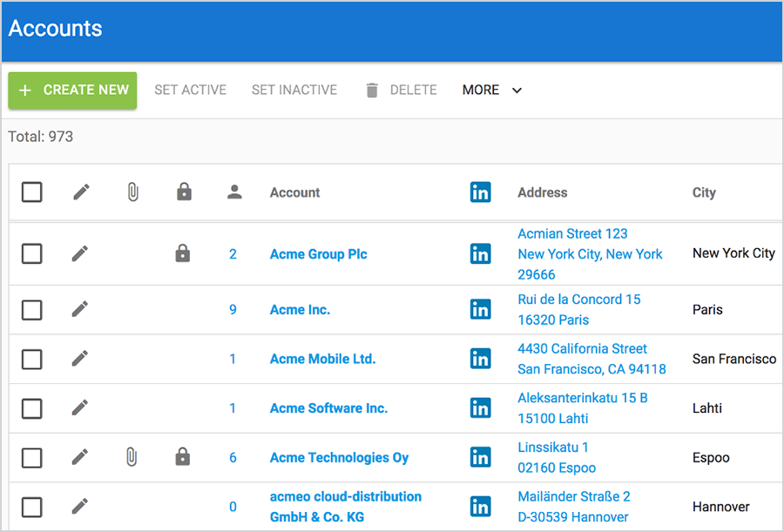
Task: Open LinkedIn for Acme Group Plc
Action: pos(481,253)
